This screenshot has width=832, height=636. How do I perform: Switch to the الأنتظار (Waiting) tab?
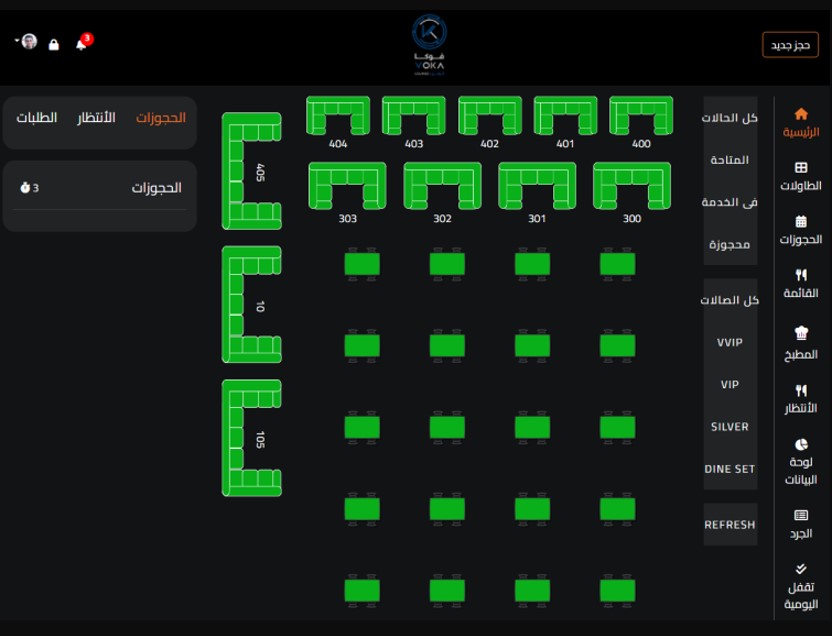point(97,118)
